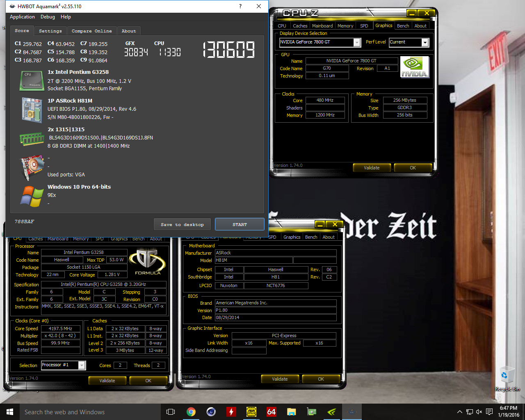This screenshot has height=420, width=525.
Task: Click the Windows logo icon in Aquamark
Action: 32,196
